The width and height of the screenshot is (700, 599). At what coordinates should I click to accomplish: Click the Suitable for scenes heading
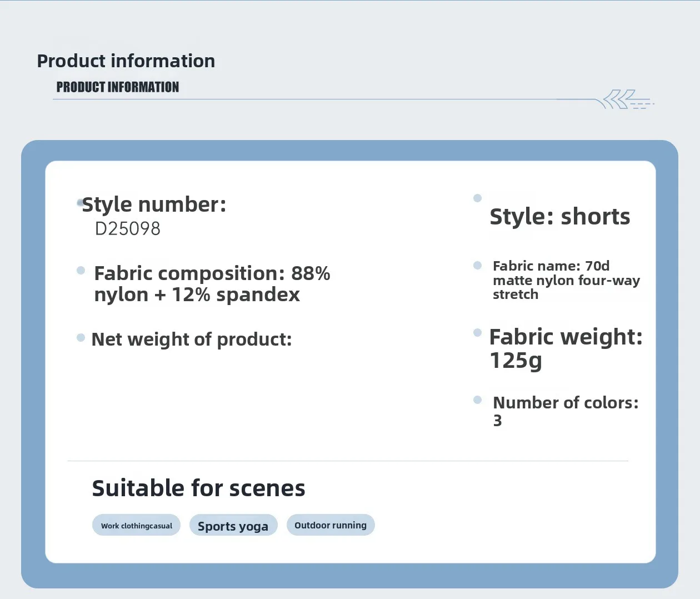click(x=198, y=488)
